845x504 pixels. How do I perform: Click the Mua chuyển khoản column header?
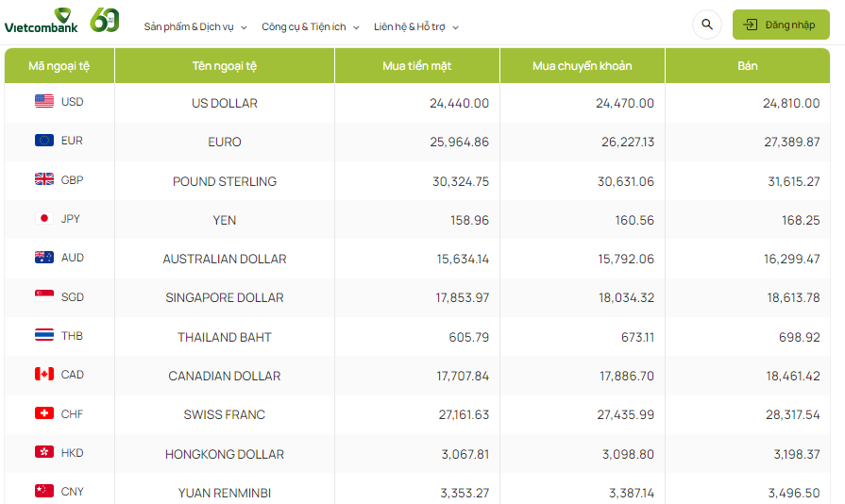click(582, 66)
